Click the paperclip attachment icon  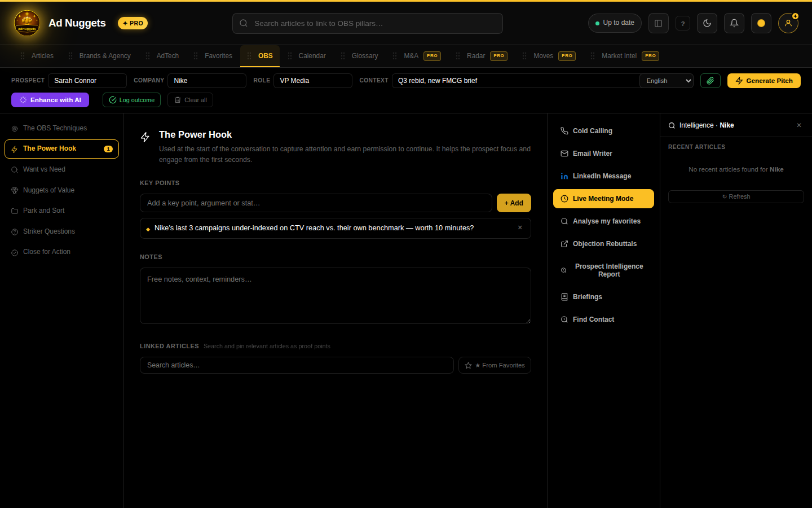tap(710, 81)
